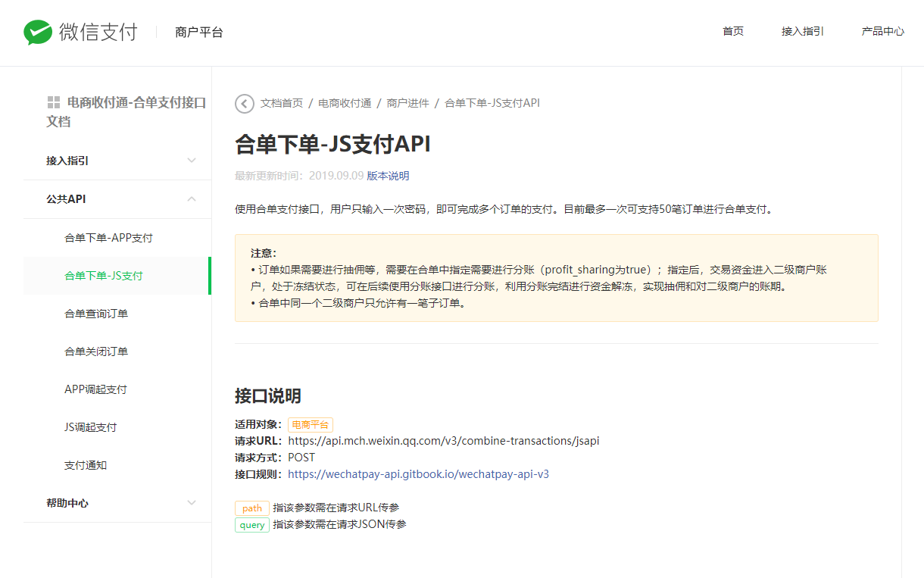This screenshot has height=578, width=924.
Task: Open the 版本说明 link
Action: tap(388, 176)
